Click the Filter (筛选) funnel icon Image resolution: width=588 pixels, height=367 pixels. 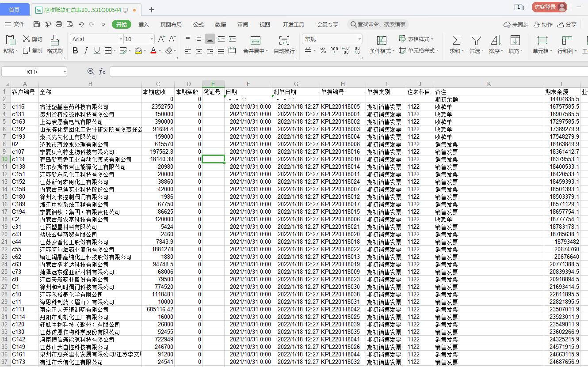coord(476,41)
